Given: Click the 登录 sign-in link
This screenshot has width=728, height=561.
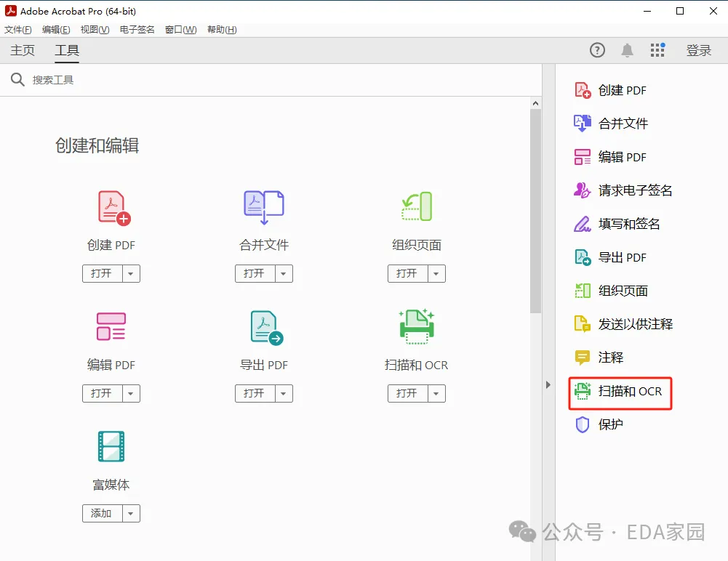Looking at the screenshot, I should click(699, 50).
